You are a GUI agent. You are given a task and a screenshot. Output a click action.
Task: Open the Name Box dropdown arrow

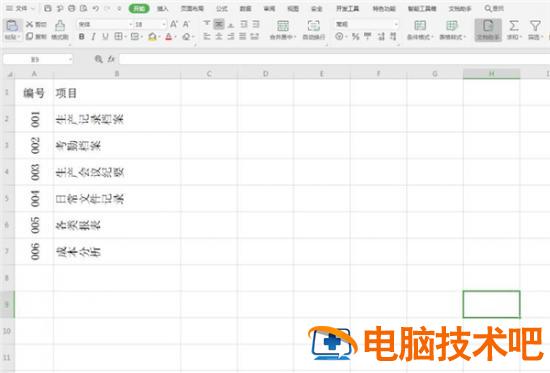pos(70,60)
